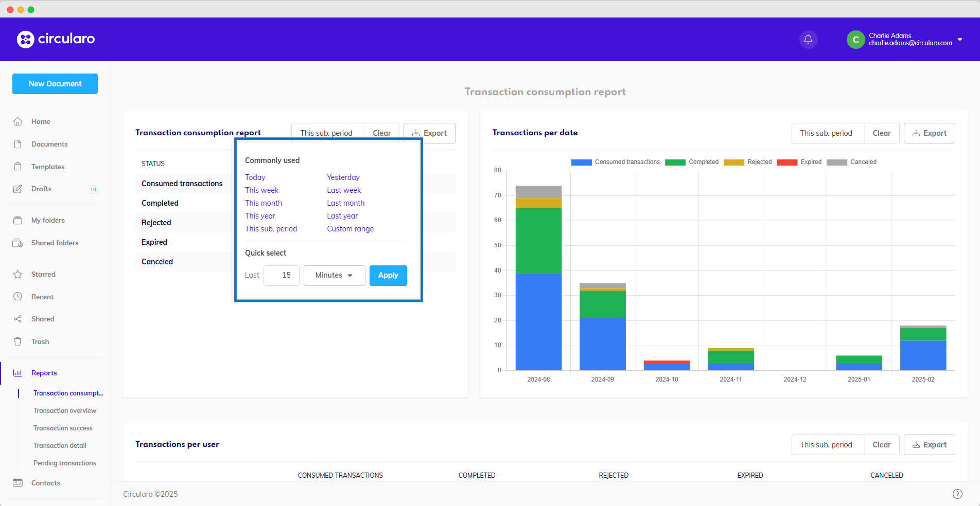Click the Shared folders icon
The width and height of the screenshot is (980, 506).
[17, 243]
